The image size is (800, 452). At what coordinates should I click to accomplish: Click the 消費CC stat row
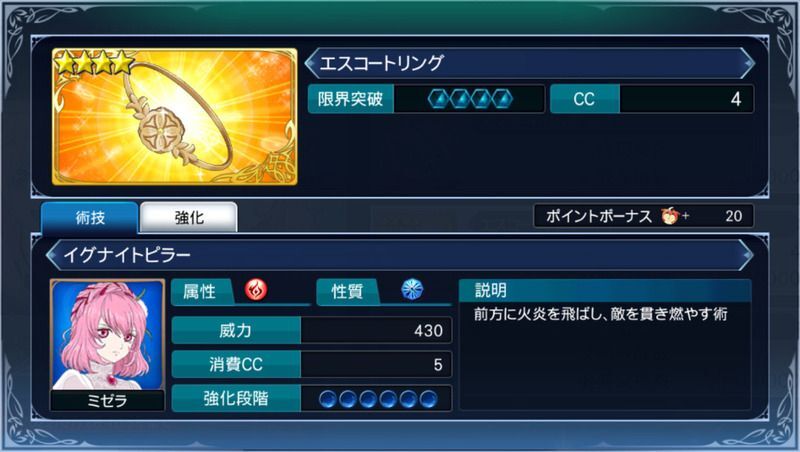(x=312, y=364)
